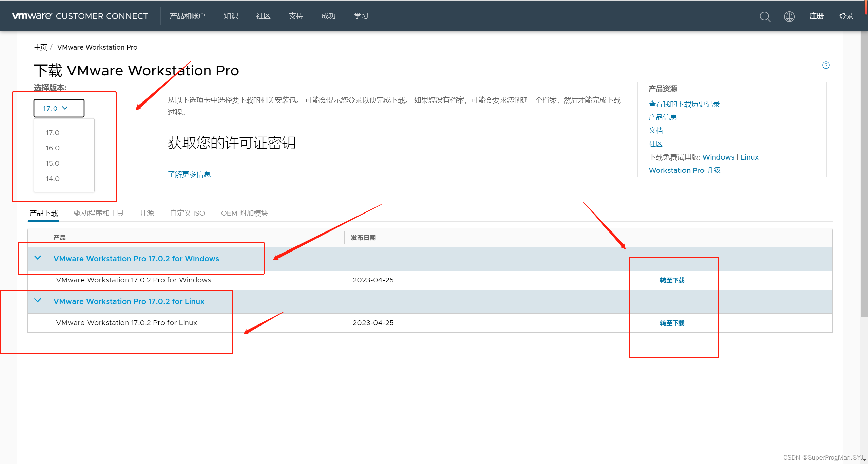Switch to the 自定义 ISO tab

(x=187, y=213)
